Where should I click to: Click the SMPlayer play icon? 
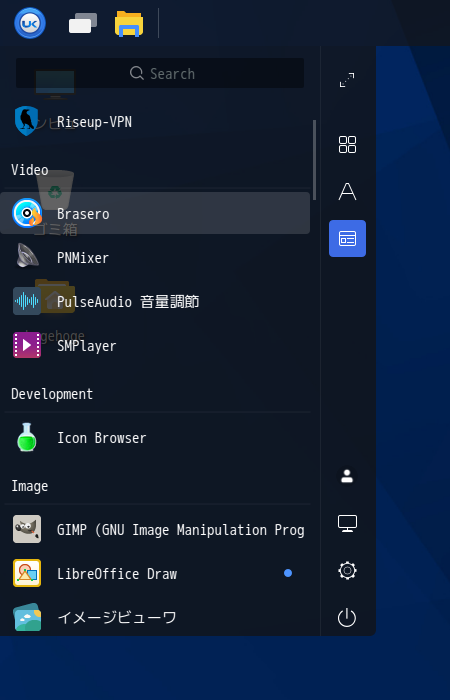[27, 345]
